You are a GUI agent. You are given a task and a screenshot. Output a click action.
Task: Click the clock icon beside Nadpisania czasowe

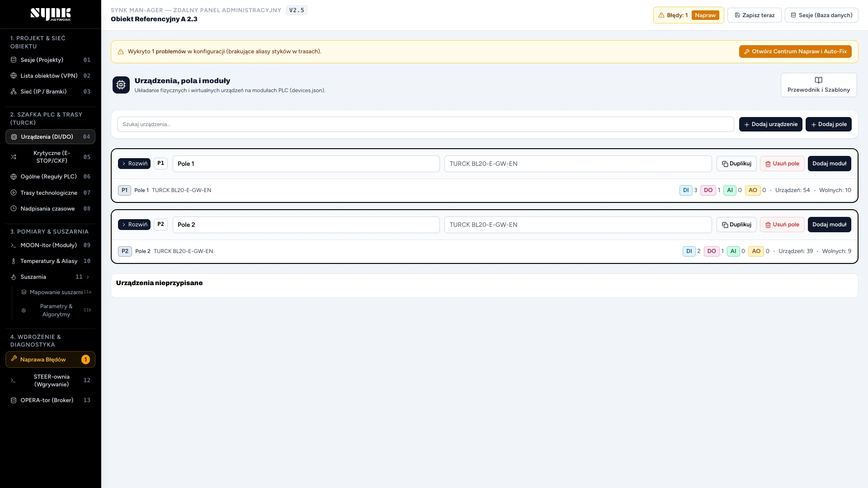(14, 209)
